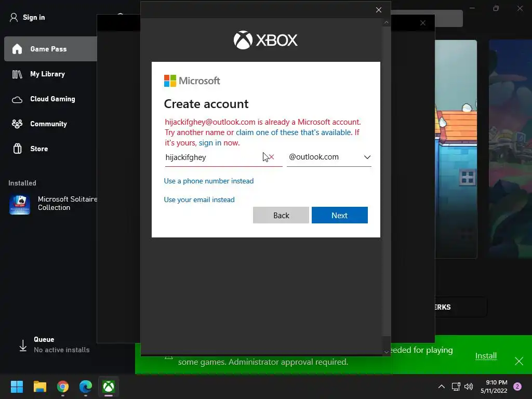Click the No active installs text
The height and width of the screenshot is (399, 532).
[x=62, y=350]
